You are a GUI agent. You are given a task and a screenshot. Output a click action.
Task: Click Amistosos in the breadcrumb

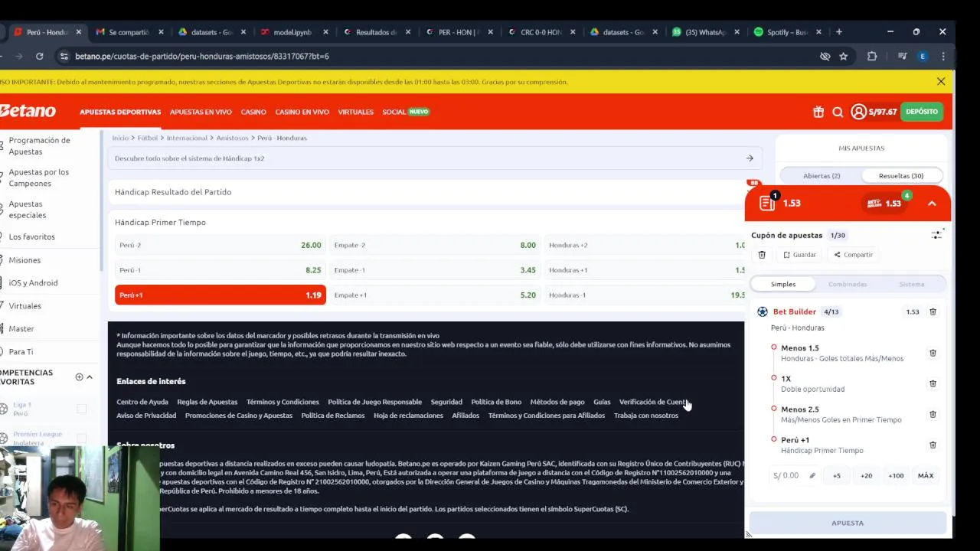point(232,138)
